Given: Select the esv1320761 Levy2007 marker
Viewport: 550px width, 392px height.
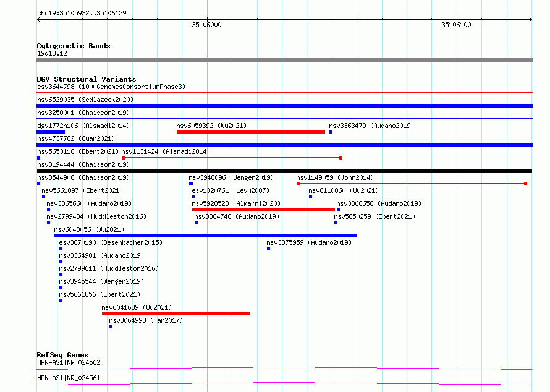Looking at the screenshot, I should pos(193,197).
